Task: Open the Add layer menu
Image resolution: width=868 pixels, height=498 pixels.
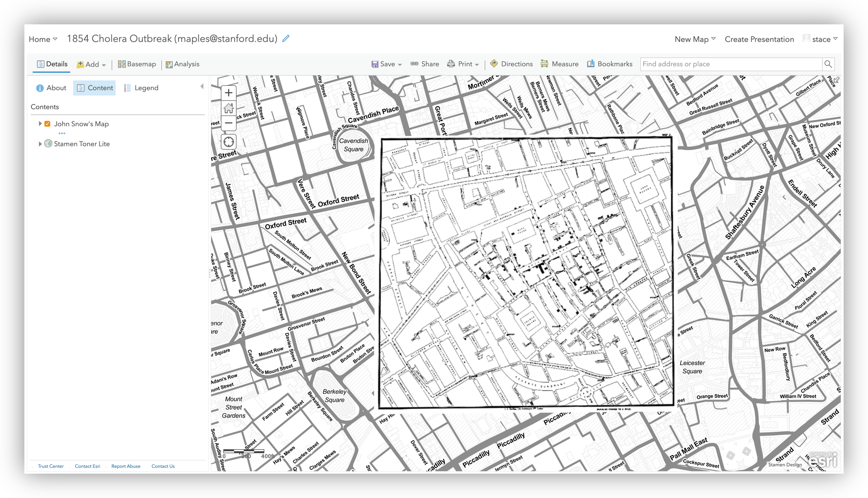Action: click(91, 64)
